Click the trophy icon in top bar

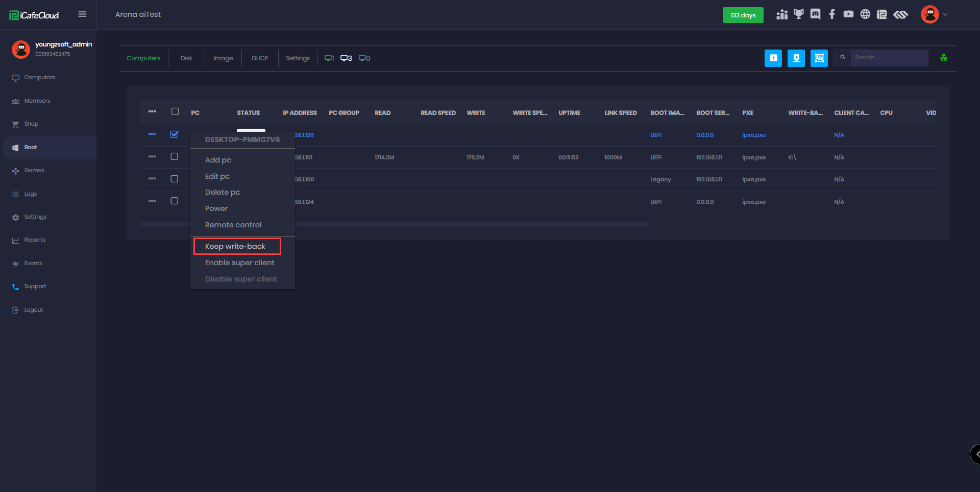(x=798, y=14)
